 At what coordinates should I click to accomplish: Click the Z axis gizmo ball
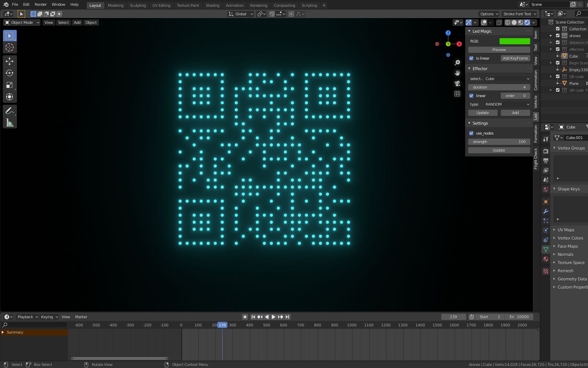click(448, 33)
